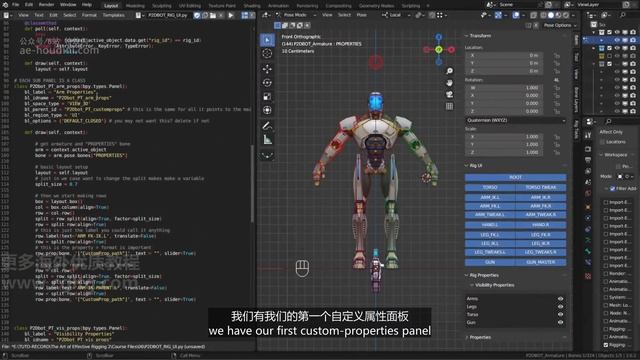This screenshot has width=640, height=360.
Task: Select the Select Box tool in viewport toolbar
Action: tap(267, 40)
